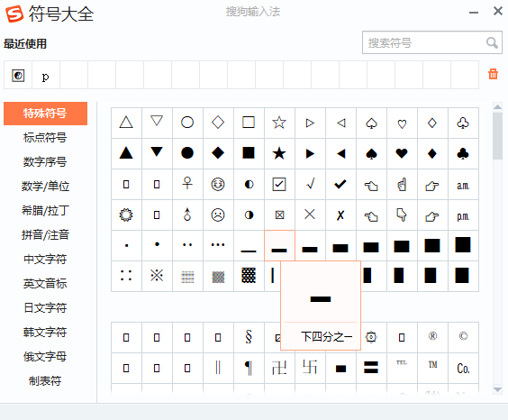The image size is (508, 420).
Task: Insert the solid black club symbol
Action: 463,153
